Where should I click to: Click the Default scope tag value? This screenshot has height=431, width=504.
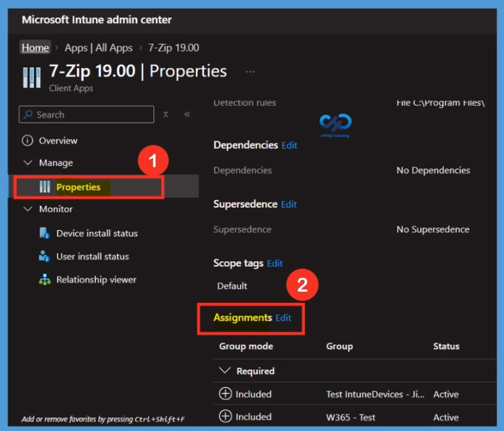[232, 286]
